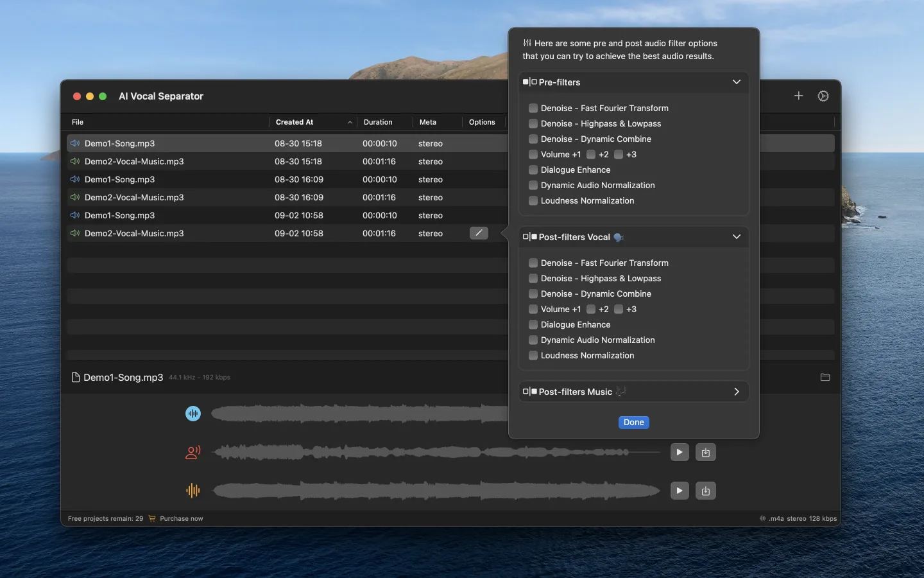Enable Post-filters Vocal Denoise - Dynamic Combine
This screenshot has width=924, height=578.
tap(533, 293)
